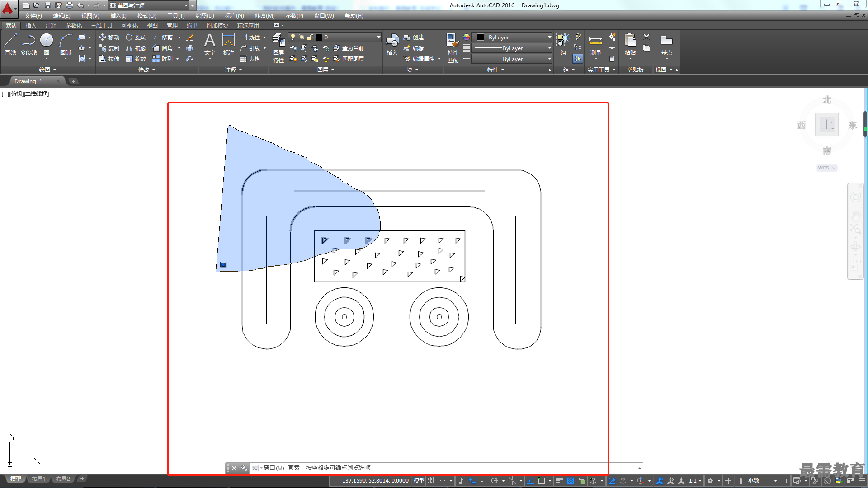Viewport: 868px width, 488px height.
Task: Click the Table (表格) tool
Action: click(250, 59)
